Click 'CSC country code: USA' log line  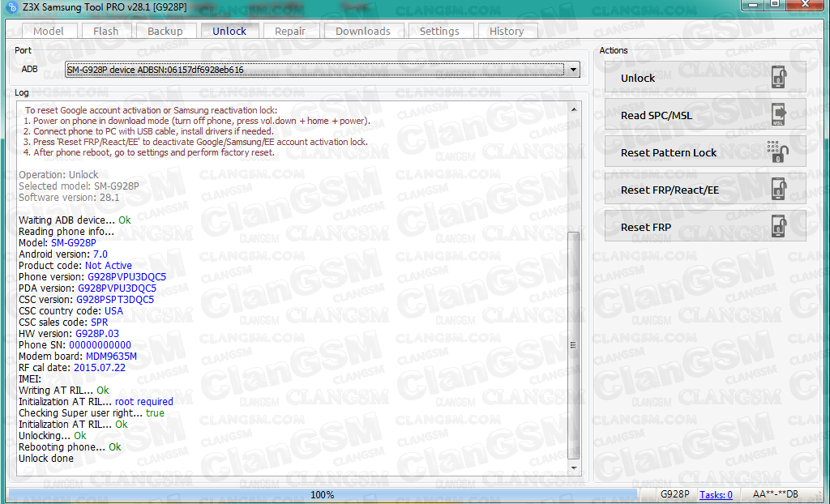[x=71, y=311]
